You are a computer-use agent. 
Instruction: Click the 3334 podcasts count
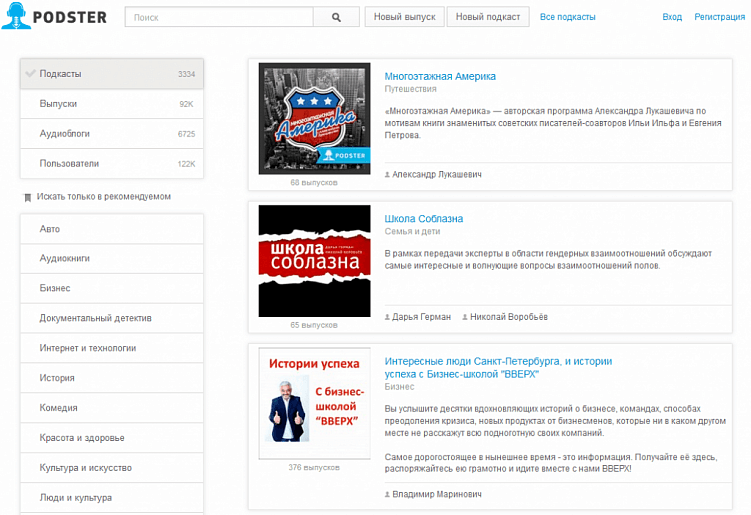(186, 74)
